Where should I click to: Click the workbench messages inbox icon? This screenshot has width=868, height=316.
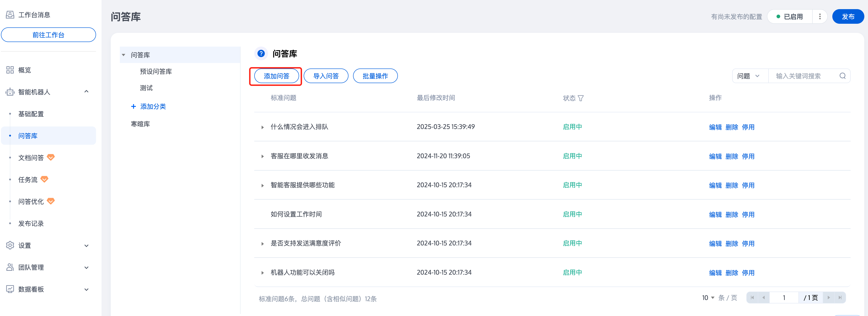coord(10,15)
